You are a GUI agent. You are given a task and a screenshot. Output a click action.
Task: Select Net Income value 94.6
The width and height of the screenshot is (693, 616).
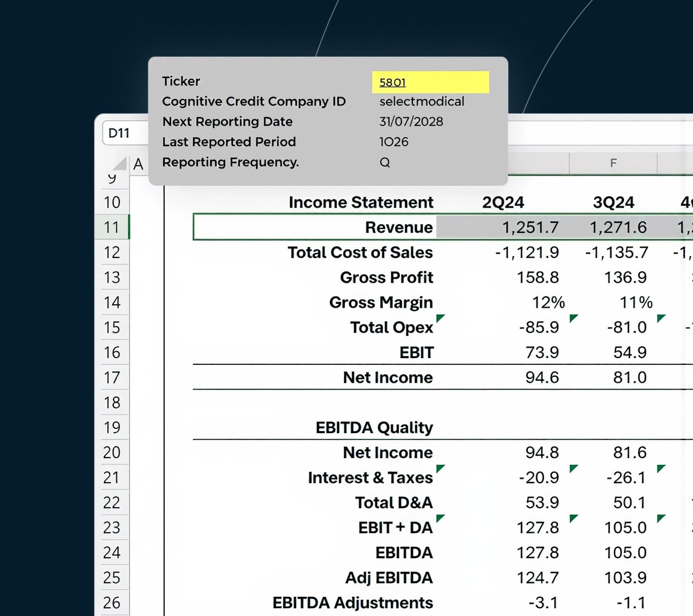point(542,377)
